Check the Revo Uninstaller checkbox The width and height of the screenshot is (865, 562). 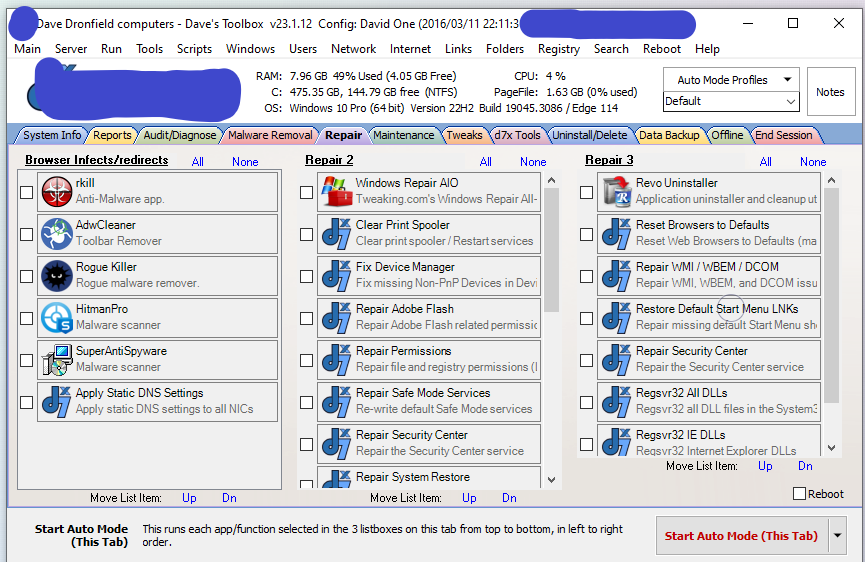tap(586, 192)
